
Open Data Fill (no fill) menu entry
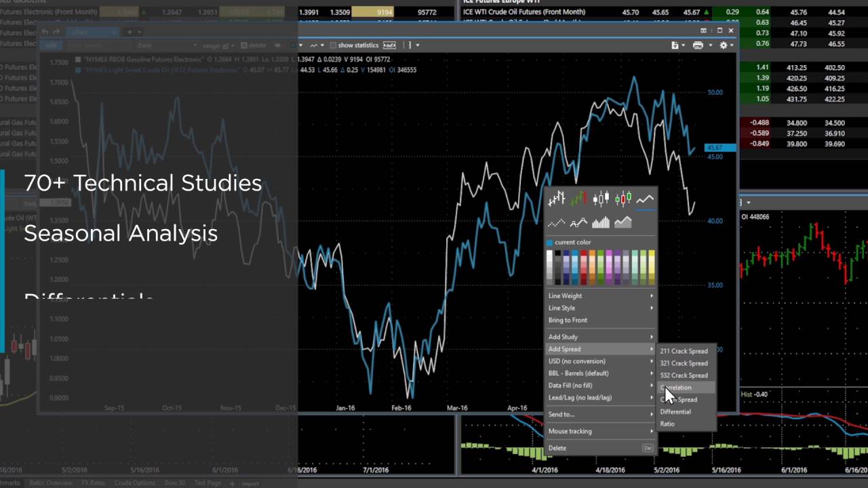601,386
